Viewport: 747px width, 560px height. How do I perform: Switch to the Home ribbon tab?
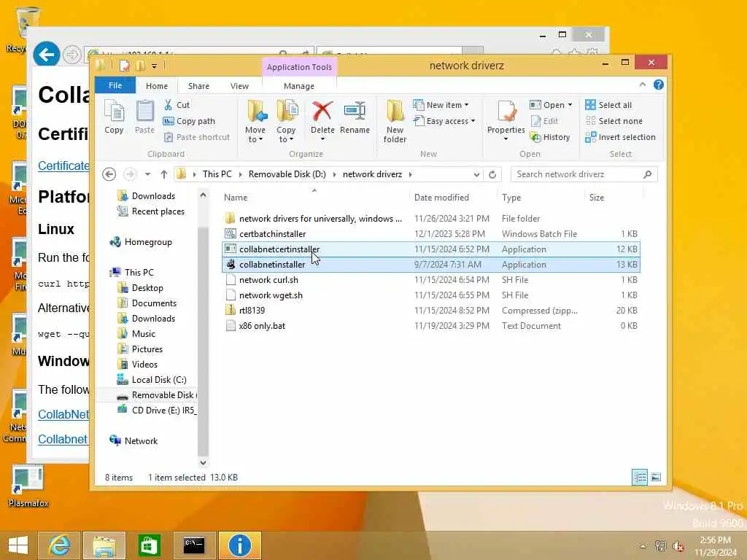(157, 86)
